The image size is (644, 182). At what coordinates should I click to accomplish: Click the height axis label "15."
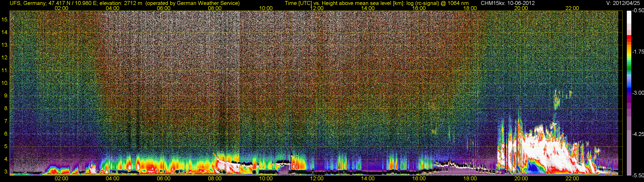(5, 20)
